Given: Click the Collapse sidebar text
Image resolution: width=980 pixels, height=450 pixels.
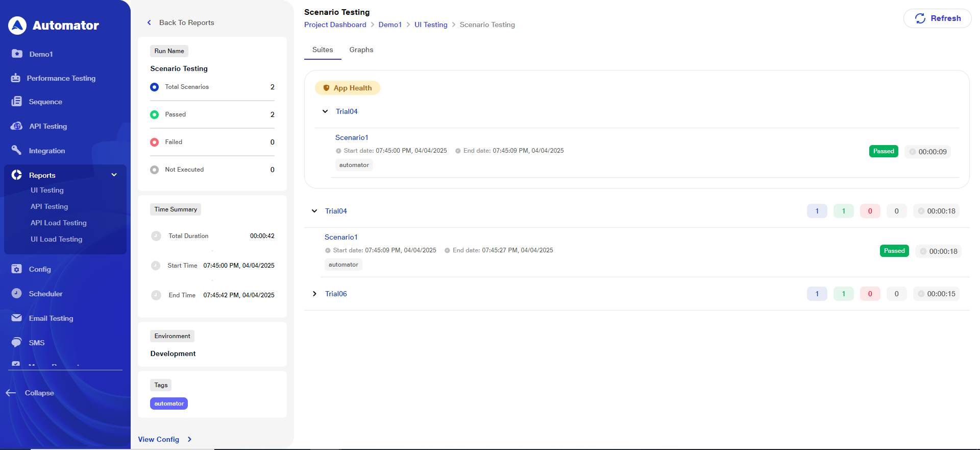Looking at the screenshot, I should point(39,393).
